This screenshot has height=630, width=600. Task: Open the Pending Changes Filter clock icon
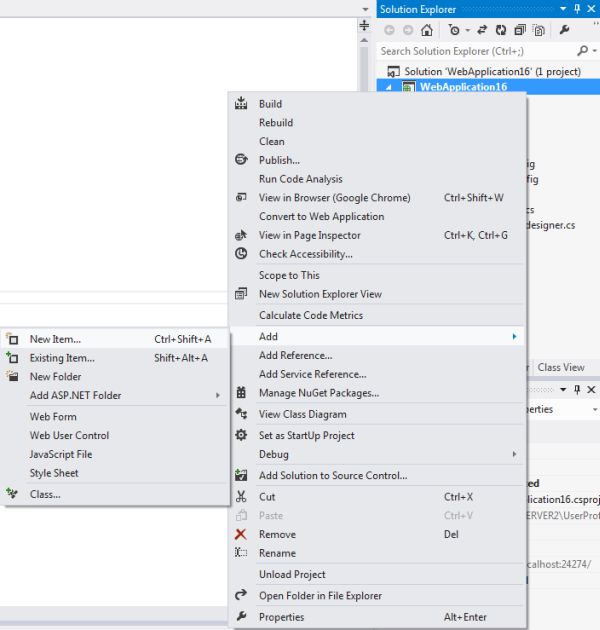coord(454,30)
